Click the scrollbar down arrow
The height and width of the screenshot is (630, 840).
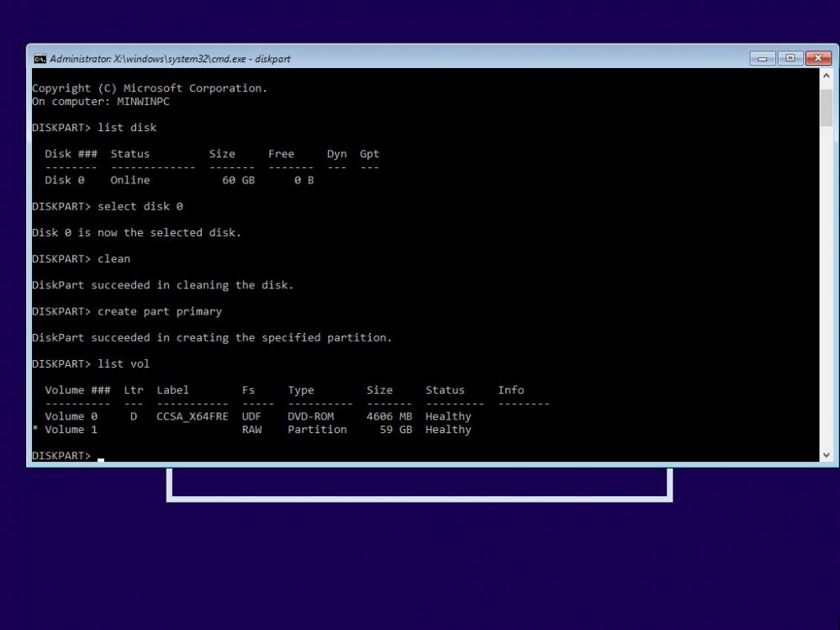pyautogui.click(x=826, y=455)
